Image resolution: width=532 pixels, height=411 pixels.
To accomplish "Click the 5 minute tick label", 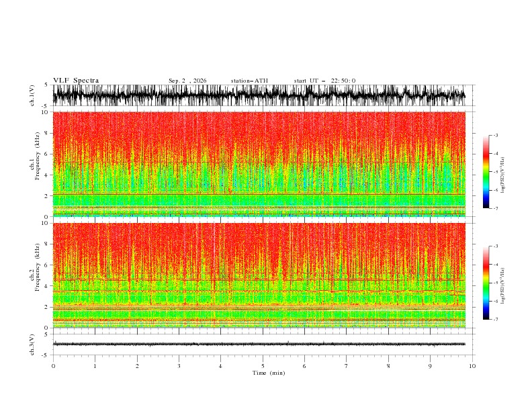I will click(263, 366).
